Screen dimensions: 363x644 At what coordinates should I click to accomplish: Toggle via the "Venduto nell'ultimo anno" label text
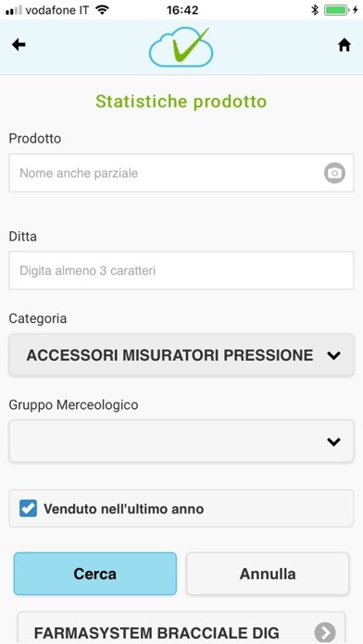[x=124, y=509]
